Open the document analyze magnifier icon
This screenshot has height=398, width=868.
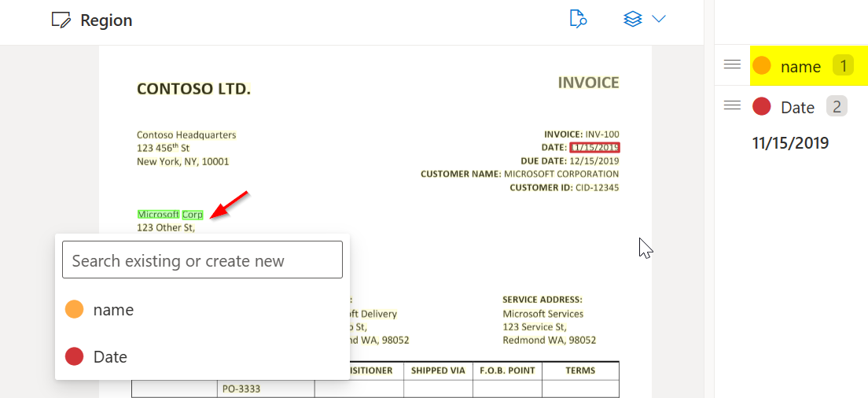tap(578, 18)
